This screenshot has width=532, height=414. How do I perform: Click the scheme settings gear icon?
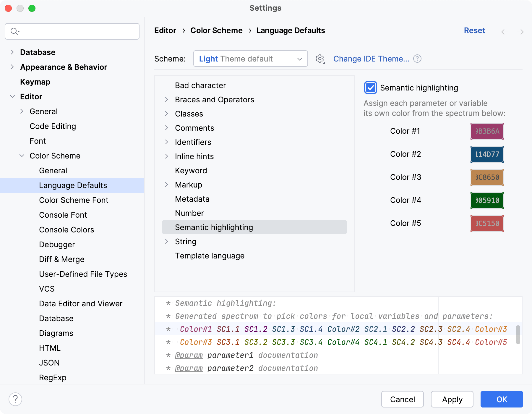click(x=320, y=59)
